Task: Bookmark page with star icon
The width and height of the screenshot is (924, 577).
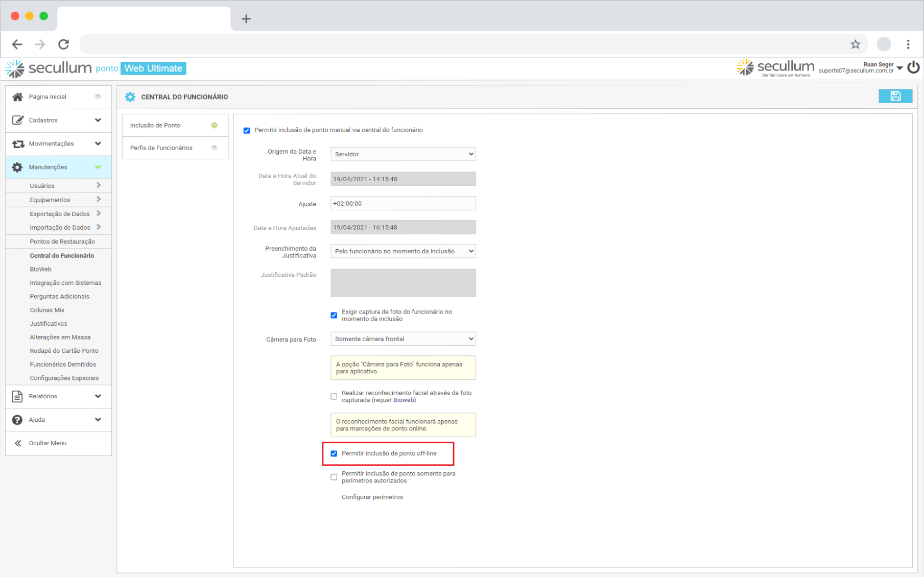Action: pyautogui.click(x=855, y=44)
